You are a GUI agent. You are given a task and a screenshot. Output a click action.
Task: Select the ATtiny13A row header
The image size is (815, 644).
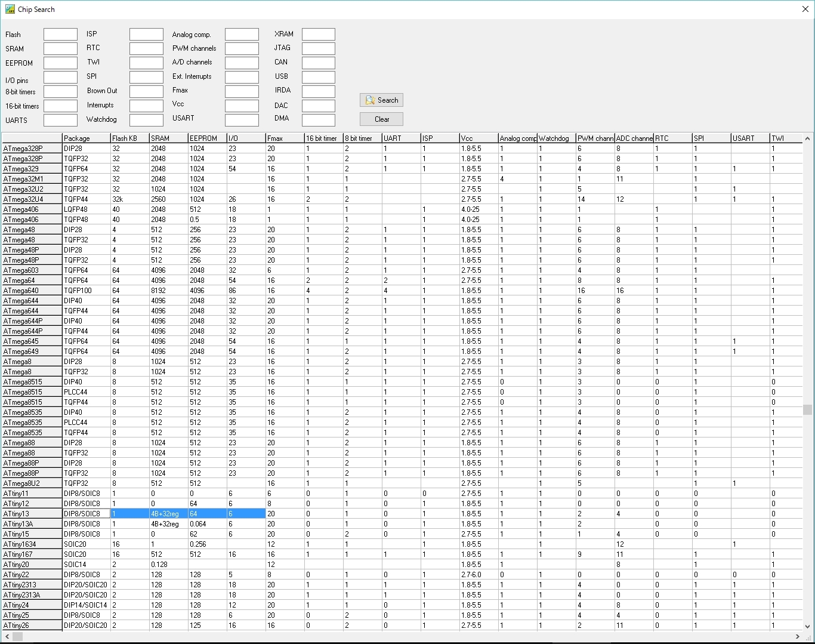pos(32,524)
